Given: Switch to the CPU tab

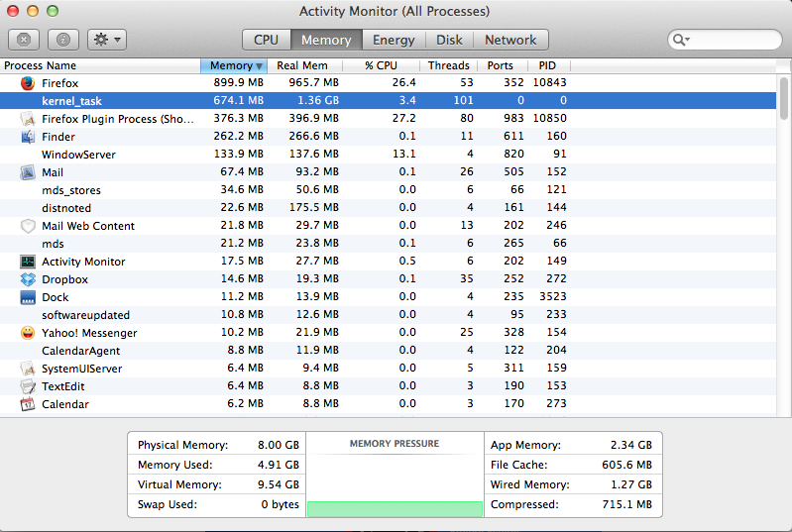Looking at the screenshot, I should 267,40.
